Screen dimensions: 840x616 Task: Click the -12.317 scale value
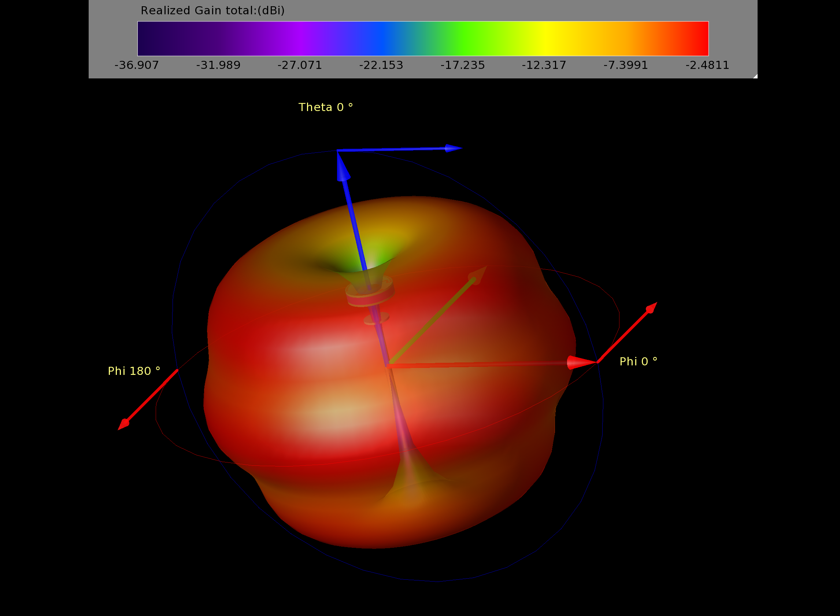(544, 65)
